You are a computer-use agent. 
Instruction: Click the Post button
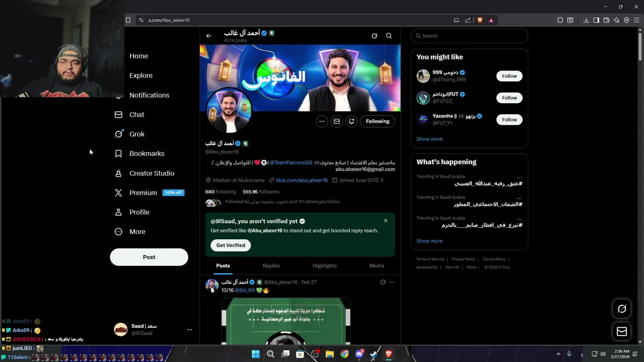(149, 257)
